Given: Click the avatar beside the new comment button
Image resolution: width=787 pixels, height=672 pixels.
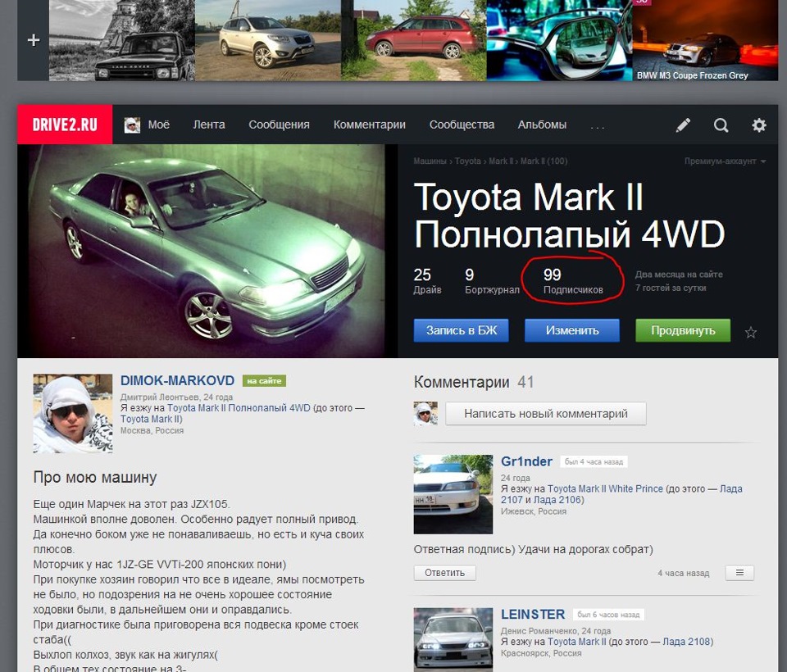Looking at the screenshot, I should 425,414.
